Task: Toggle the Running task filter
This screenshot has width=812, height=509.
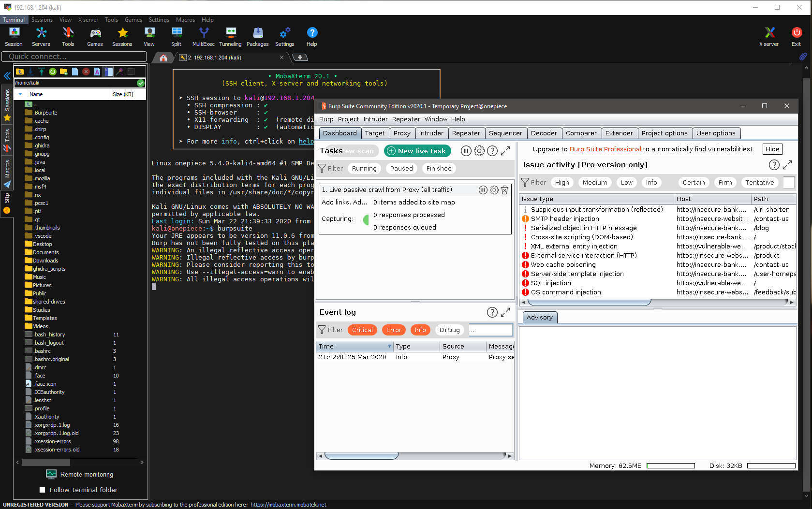Action: point(364,168)
